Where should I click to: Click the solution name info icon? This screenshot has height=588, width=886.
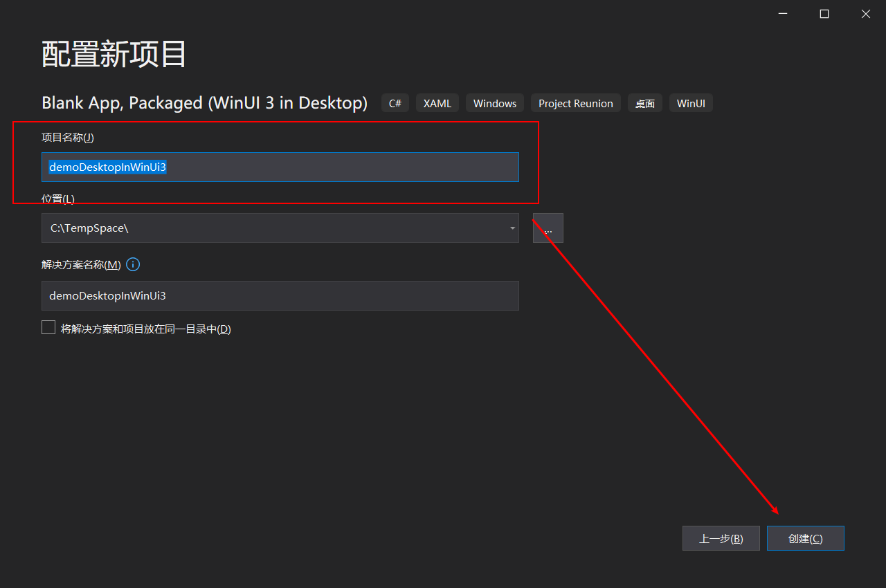click(133, 264)
